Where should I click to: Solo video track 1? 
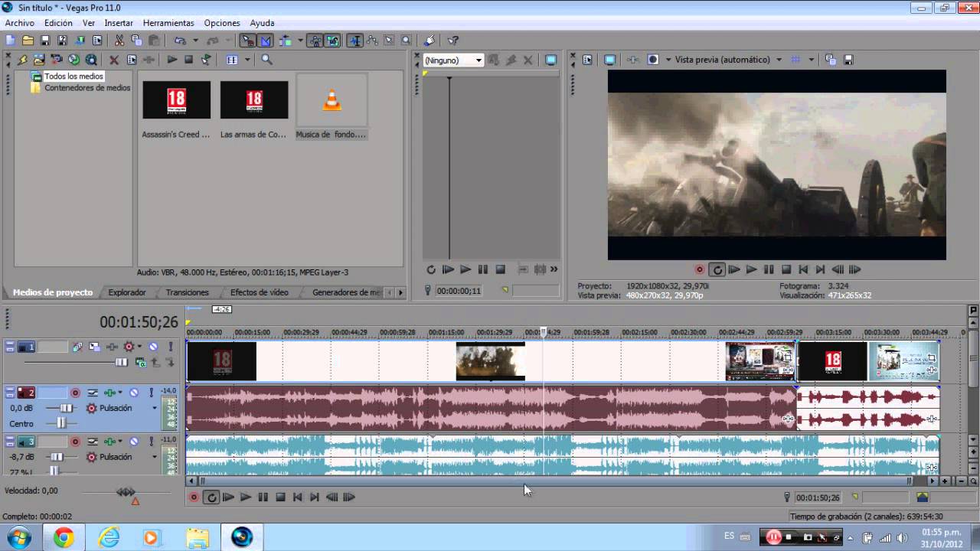pyautogui.click(x=171, y=347)
